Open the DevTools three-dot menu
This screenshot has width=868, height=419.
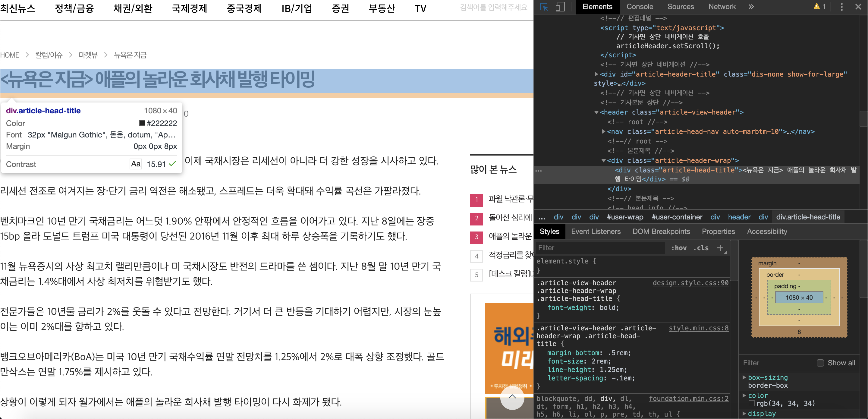coord(841,7)
